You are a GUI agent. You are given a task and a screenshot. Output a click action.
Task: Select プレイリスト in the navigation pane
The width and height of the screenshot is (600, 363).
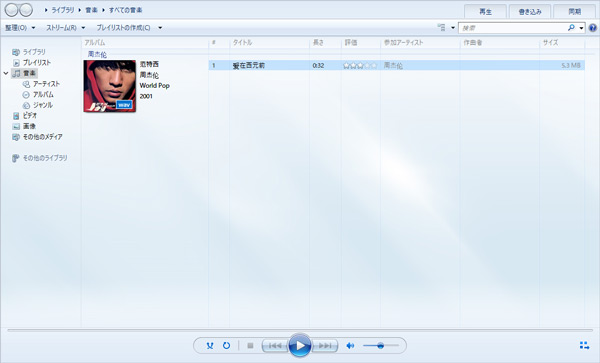tap(36, 62)
